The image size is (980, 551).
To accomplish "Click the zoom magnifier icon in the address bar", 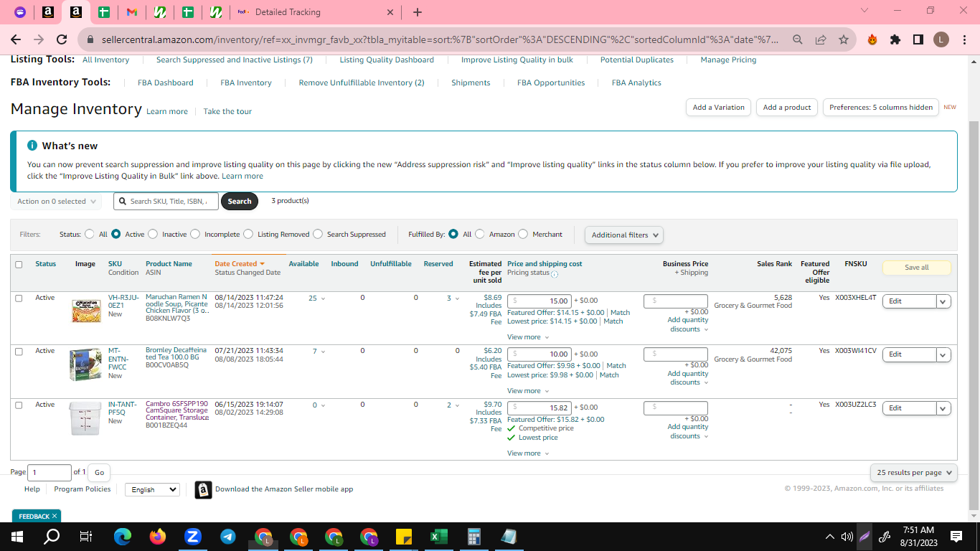I will click(x=798, y=40).
